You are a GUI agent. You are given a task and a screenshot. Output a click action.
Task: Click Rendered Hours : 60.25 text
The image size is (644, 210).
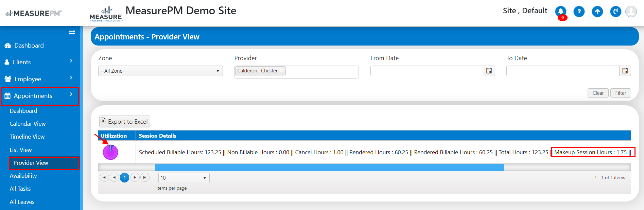(379, 152)
